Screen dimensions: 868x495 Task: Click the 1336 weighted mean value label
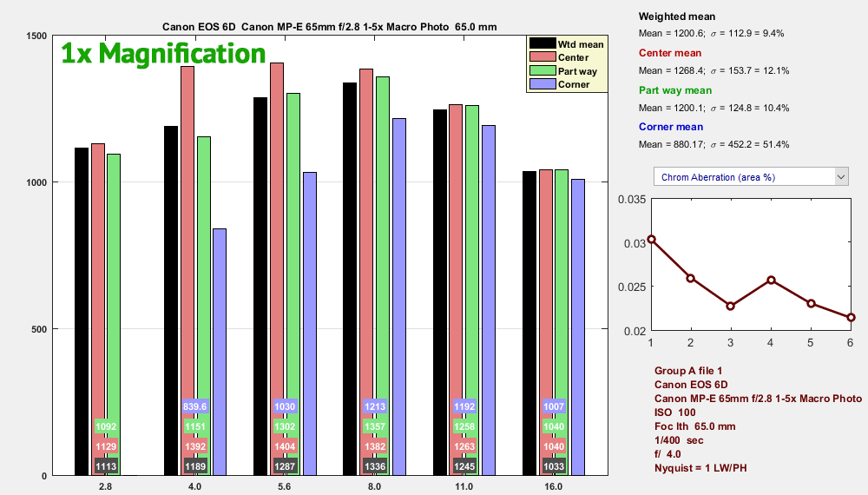pos(375,466)
